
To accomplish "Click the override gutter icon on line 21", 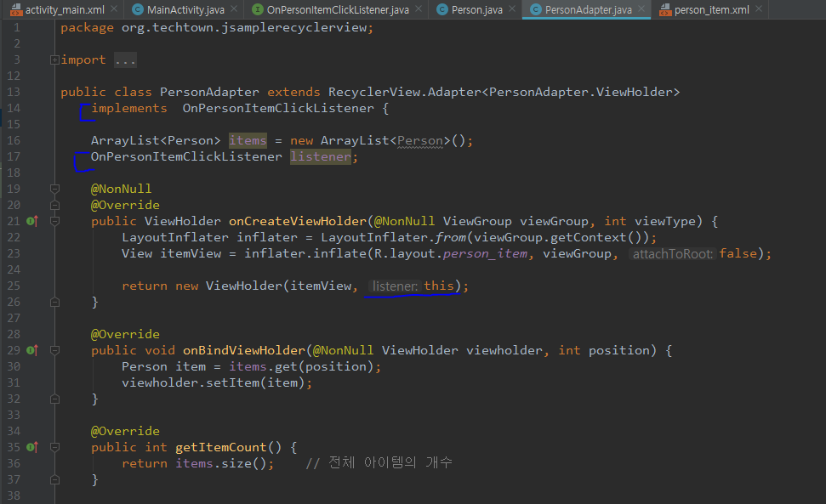I will (x=32, y=221).
